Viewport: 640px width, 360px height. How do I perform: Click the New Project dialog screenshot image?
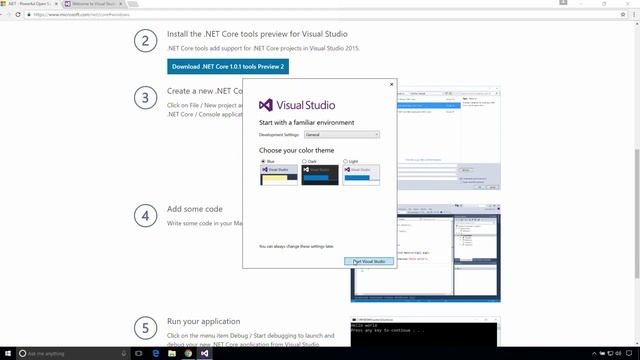click(x=449, y=138)
